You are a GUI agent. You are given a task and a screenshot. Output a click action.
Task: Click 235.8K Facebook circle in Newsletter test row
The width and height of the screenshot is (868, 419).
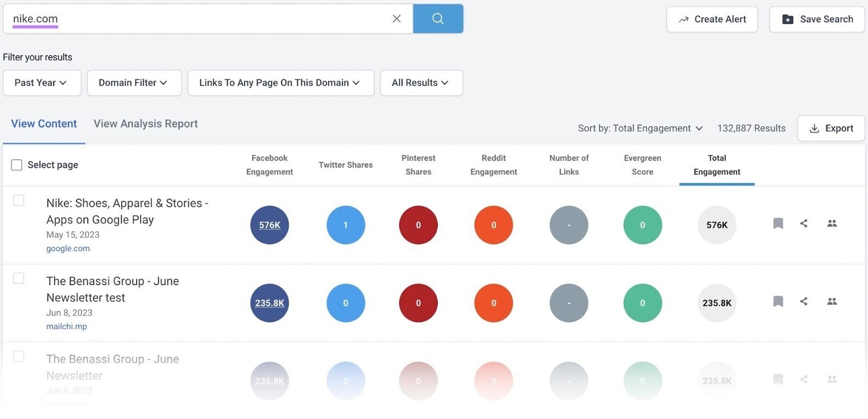coord(270,303)
